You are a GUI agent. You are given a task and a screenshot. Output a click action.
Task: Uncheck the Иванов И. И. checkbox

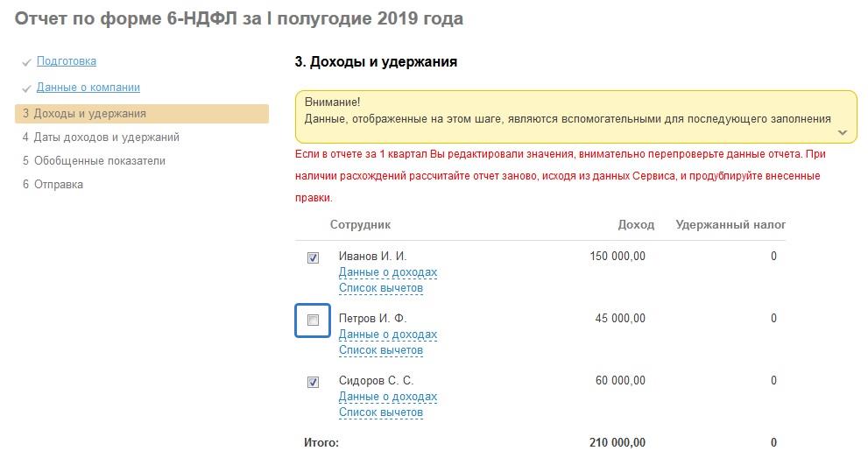click(313, 257)
